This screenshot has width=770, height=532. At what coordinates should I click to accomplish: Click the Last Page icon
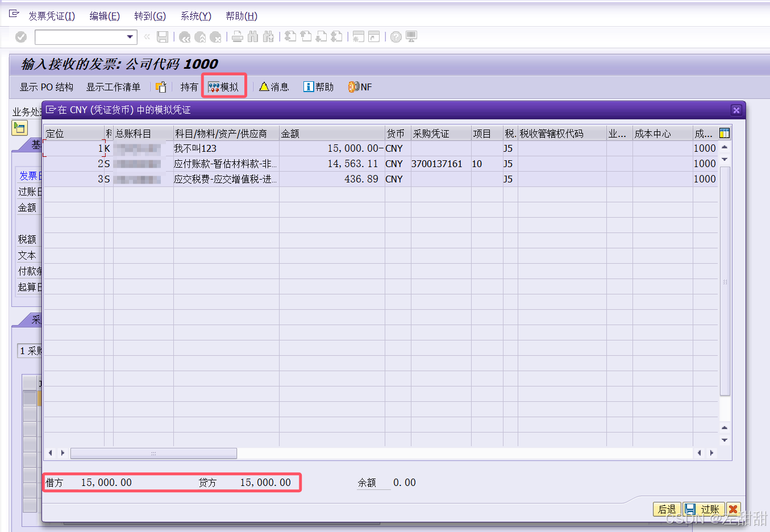coord(336,37)
